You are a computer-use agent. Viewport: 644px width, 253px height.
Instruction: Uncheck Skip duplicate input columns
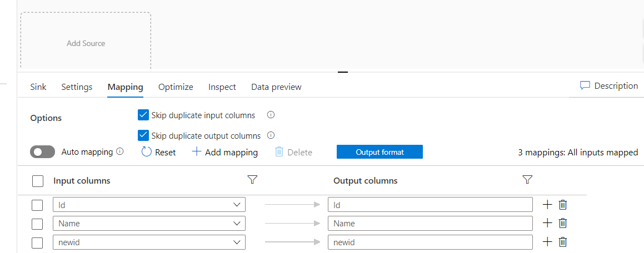[x=143, y=115]
